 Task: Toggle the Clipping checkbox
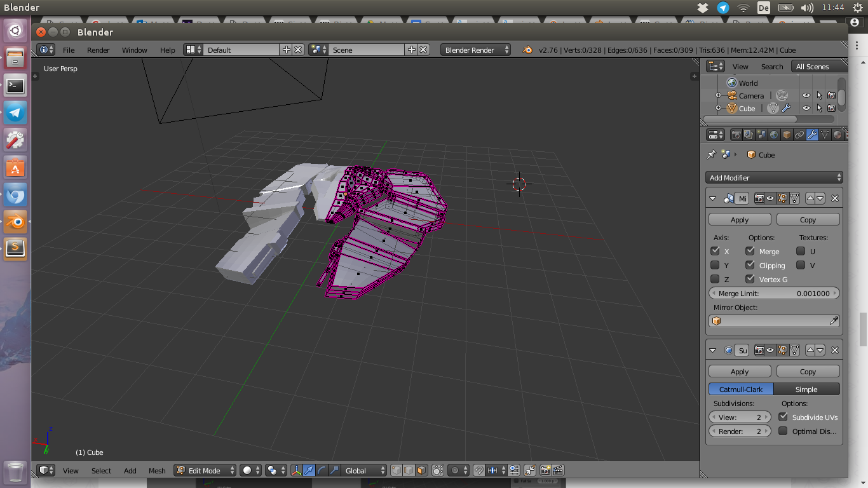pyautogui.click(x=750, y=265)
